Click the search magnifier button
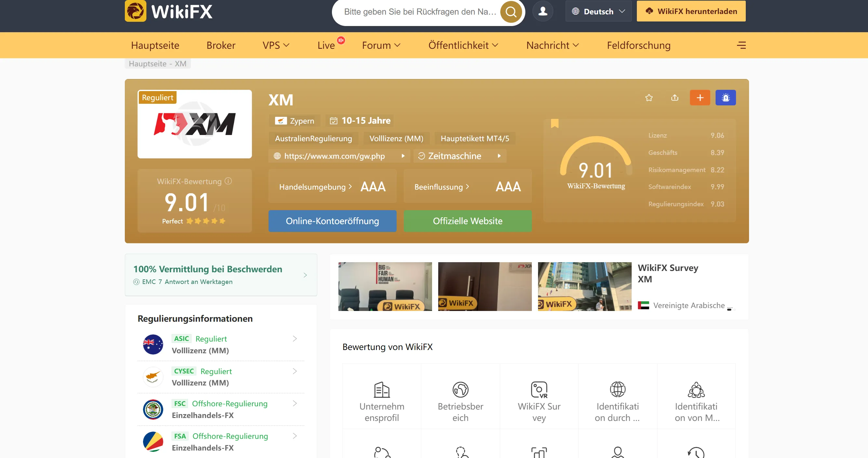The height and width of the screenshot is (458, 868). (511, 12)
